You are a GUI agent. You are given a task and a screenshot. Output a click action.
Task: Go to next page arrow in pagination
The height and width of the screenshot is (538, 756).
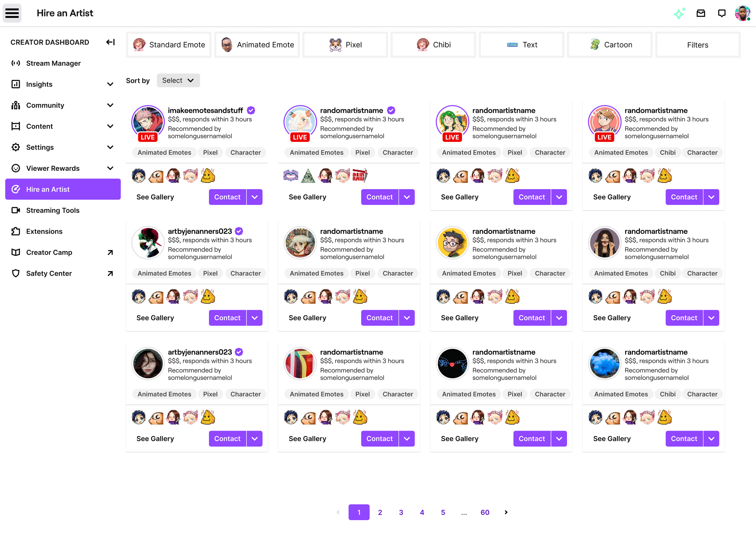point(506,512)
